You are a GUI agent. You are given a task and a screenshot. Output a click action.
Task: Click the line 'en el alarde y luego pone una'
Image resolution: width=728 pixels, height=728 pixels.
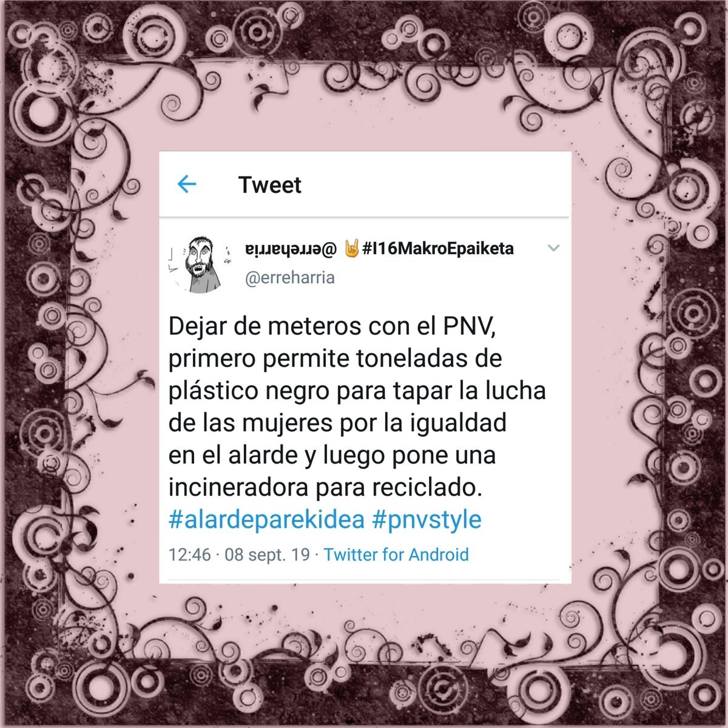tap(332, 455)
